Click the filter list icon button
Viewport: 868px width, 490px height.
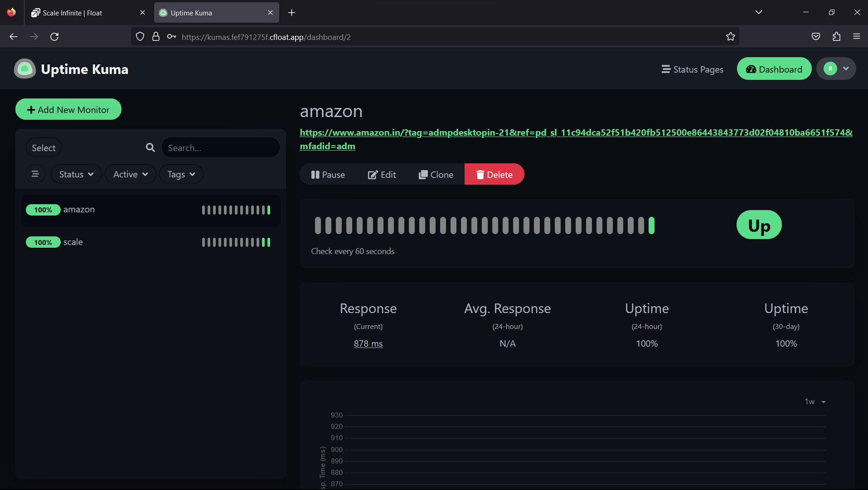pos(35,174)
